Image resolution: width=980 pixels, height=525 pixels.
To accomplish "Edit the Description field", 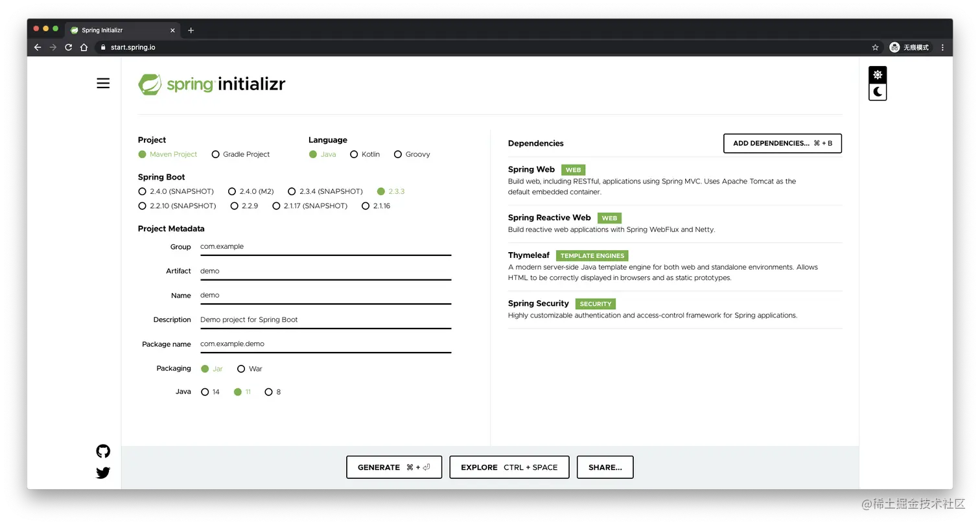I will pyautogui.click(x=325, y=320).
